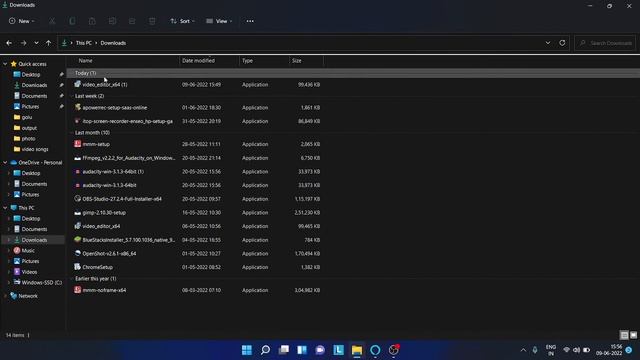Select Network in navigation pane

pyautogui.click(x=27, y=296)
